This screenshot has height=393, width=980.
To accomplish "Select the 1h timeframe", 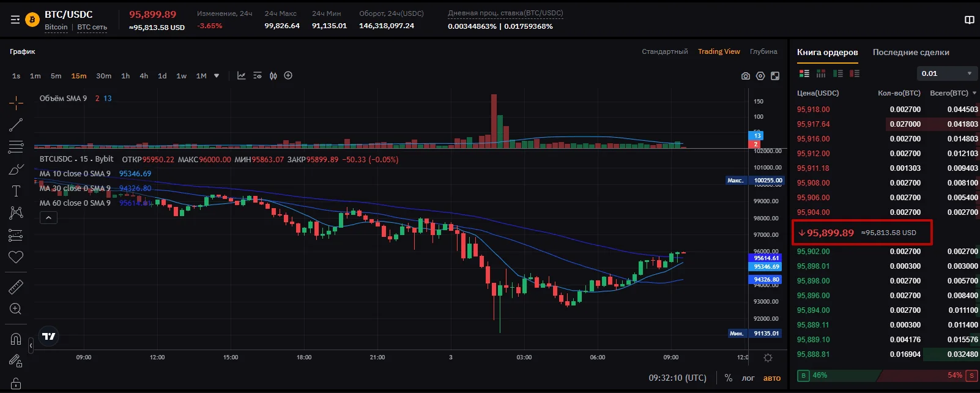I will pyautogui.click(x=125, y=76).
